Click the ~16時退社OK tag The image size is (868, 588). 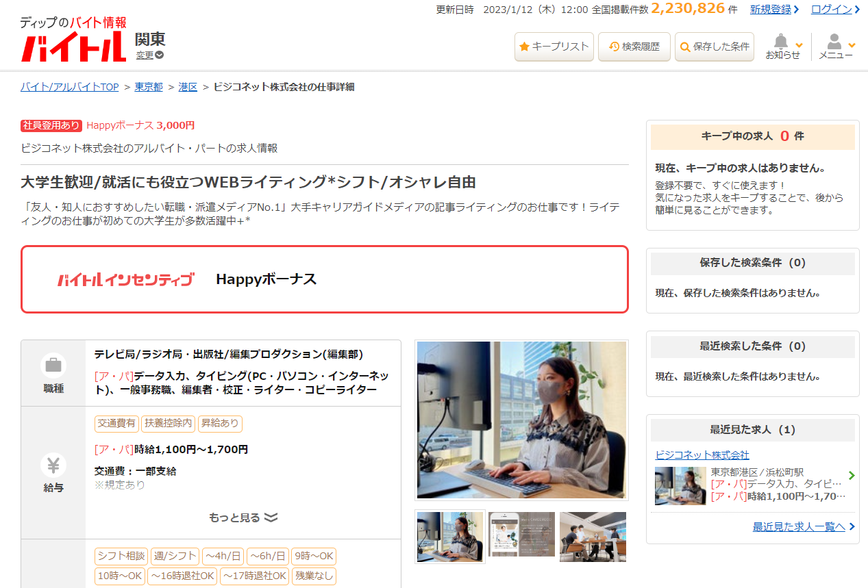[x=182, y=576]
